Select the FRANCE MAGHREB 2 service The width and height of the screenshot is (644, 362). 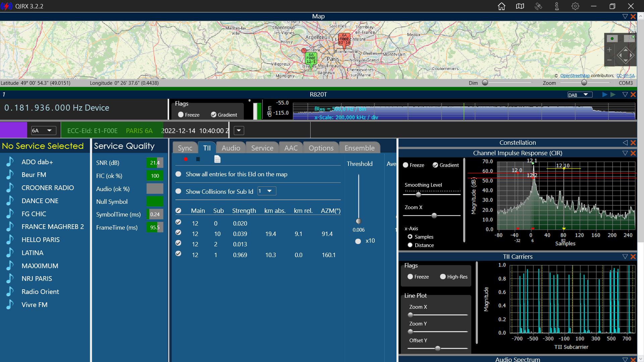(x=53, y=227)
